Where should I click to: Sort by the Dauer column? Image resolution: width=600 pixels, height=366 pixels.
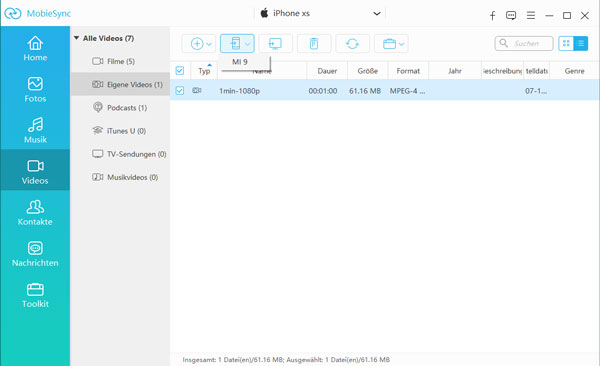point(327,71)
